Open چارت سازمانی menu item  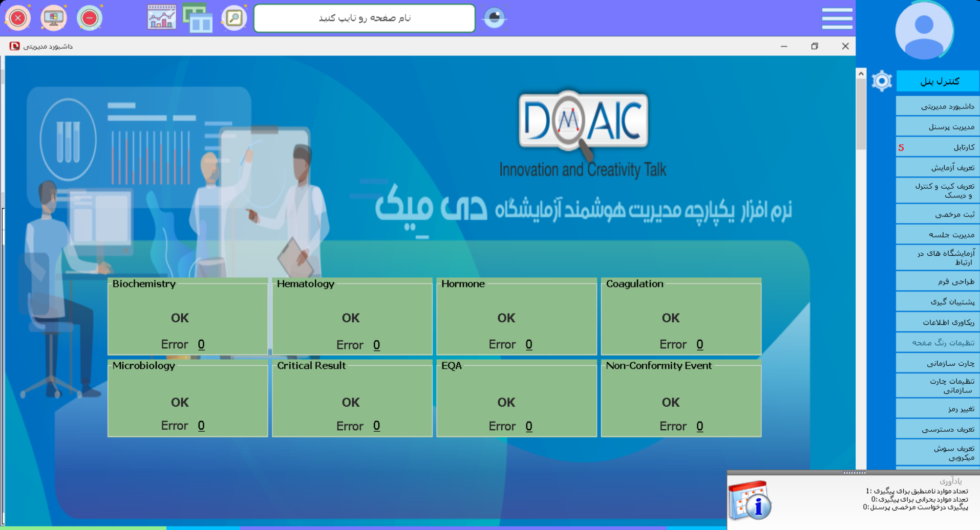tap(938, 363)
